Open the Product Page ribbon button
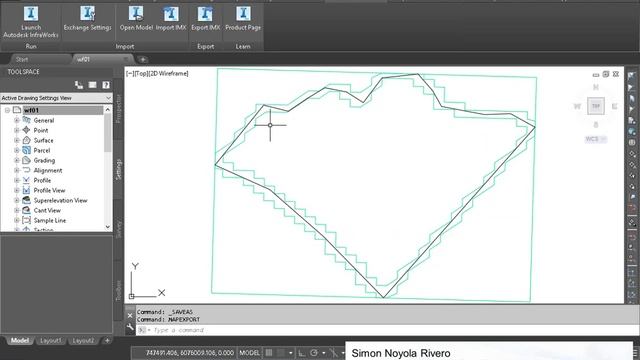The width and height of the screenshot is (640, 360). (243, 19)
